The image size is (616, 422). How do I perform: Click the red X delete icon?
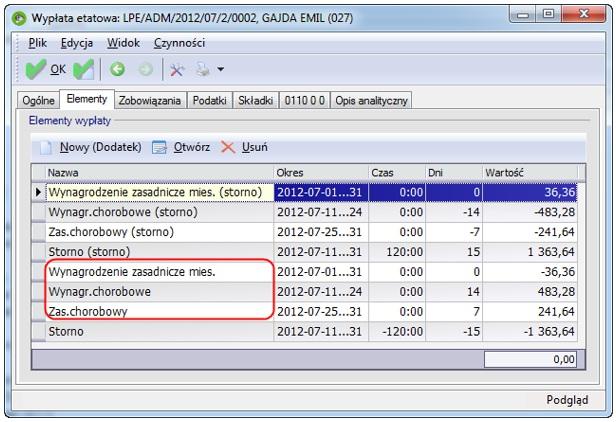pos(228,147)
